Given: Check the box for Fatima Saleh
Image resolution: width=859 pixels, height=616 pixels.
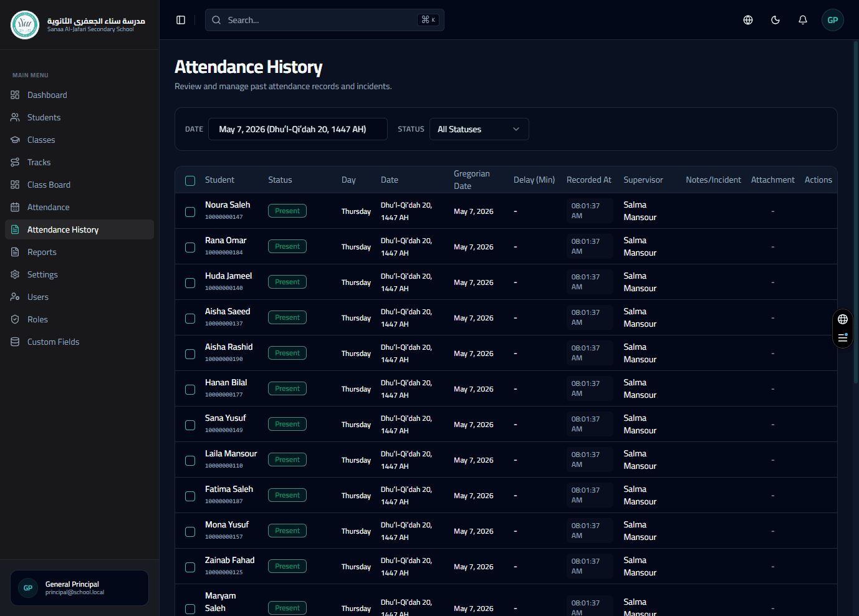Looking at the screenshot, I should coord(190,496).
